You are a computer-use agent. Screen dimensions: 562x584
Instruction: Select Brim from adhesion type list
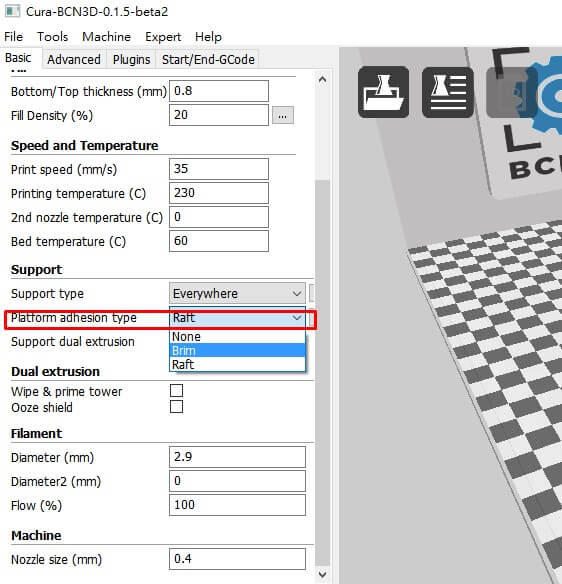pyautogui.click(x=237, y=350)
